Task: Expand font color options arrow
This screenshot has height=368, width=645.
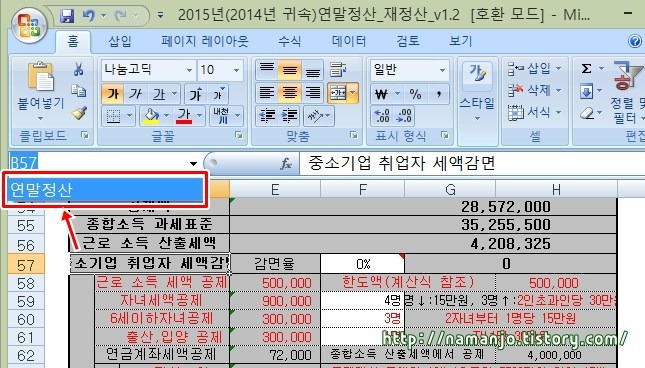Action: pos(200,116)
